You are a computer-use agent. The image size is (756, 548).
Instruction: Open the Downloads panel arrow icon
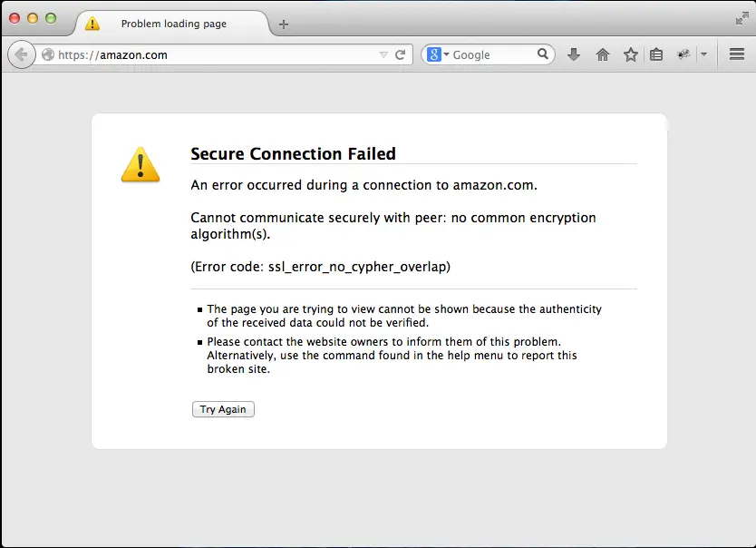[574, 54]
